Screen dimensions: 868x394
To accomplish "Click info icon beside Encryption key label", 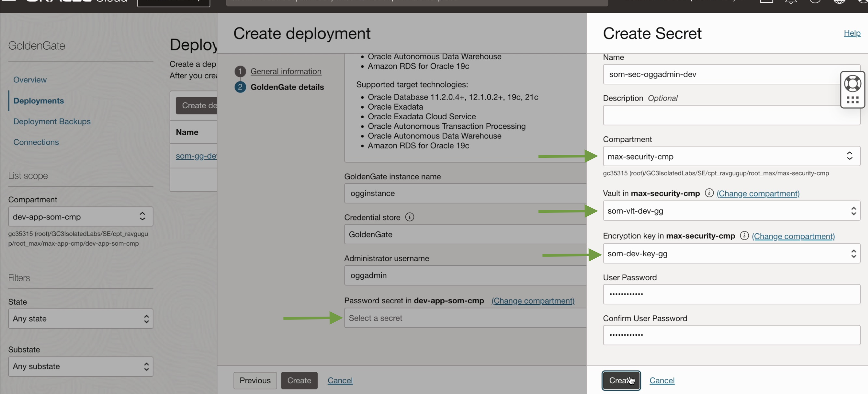I will coord(744,236).
